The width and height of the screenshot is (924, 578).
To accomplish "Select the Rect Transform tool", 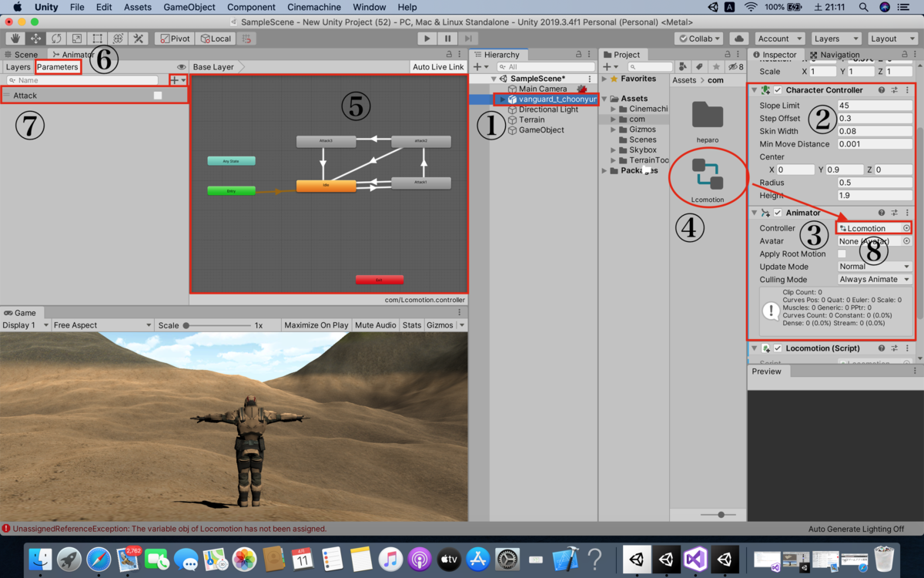I will click(x=98, y=39).
